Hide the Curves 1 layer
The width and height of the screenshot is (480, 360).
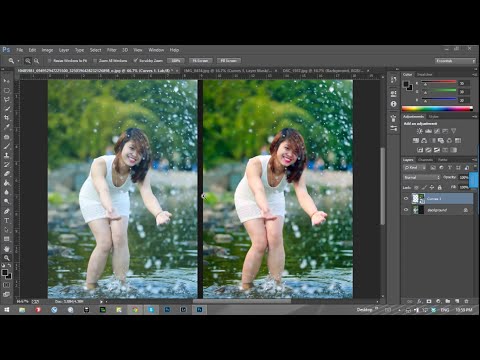click(x=406, y=199)
